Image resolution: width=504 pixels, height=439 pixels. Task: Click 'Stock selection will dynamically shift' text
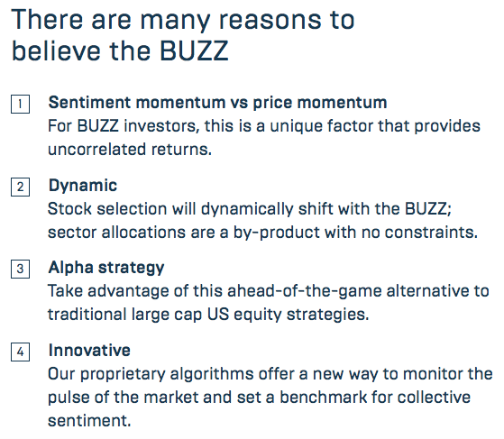tap(190, 209)
